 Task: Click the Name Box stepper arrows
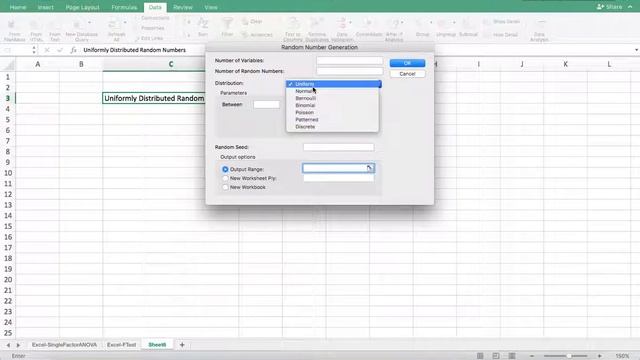point(34,50)
